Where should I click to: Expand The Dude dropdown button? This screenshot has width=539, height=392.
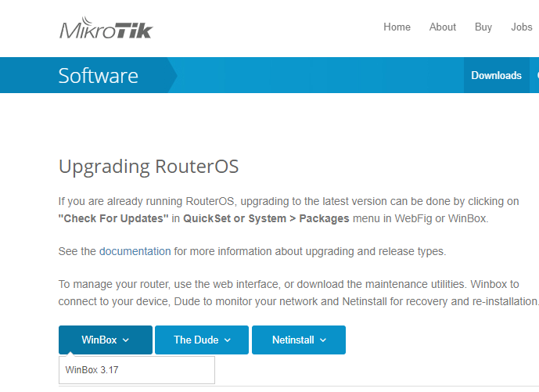pyautogui.click(x=202, y=340)
